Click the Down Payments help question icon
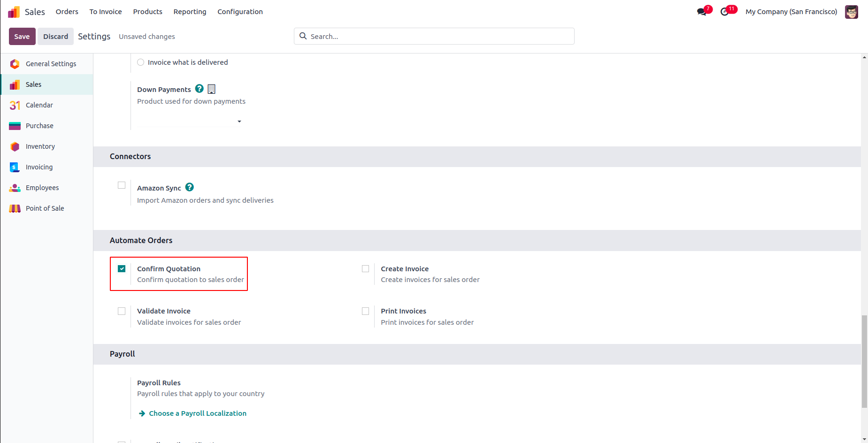The width and height of the screenshot is (868, 443). pyautogui.click(x=200, y=89)
